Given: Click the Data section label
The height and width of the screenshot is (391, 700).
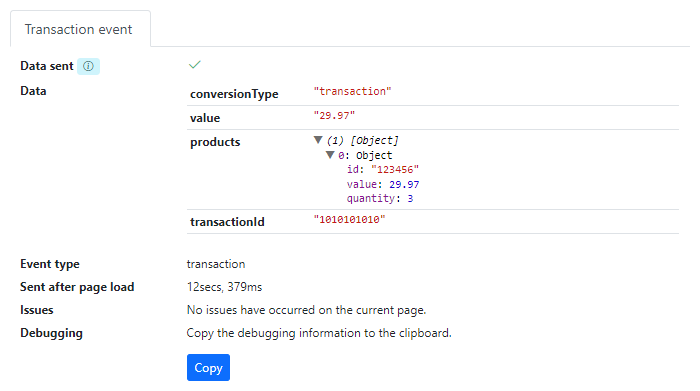Looking at the screenshot, I should [33, 91].
